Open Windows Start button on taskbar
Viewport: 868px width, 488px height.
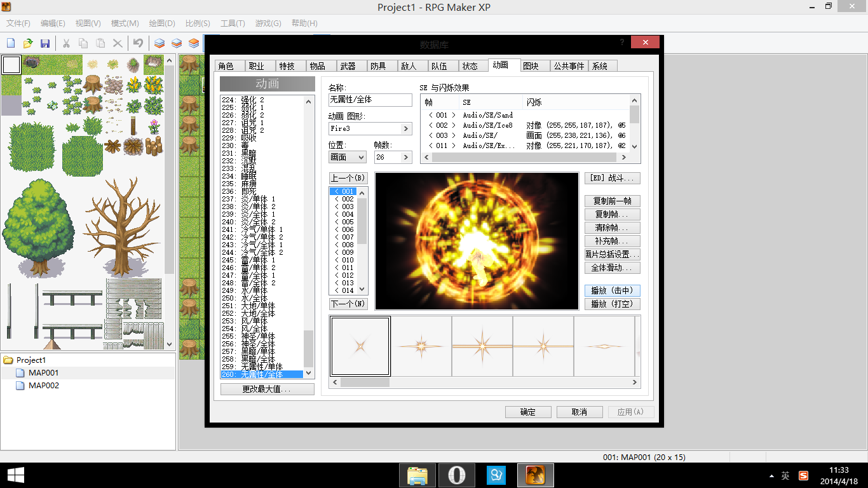(16, 475)
